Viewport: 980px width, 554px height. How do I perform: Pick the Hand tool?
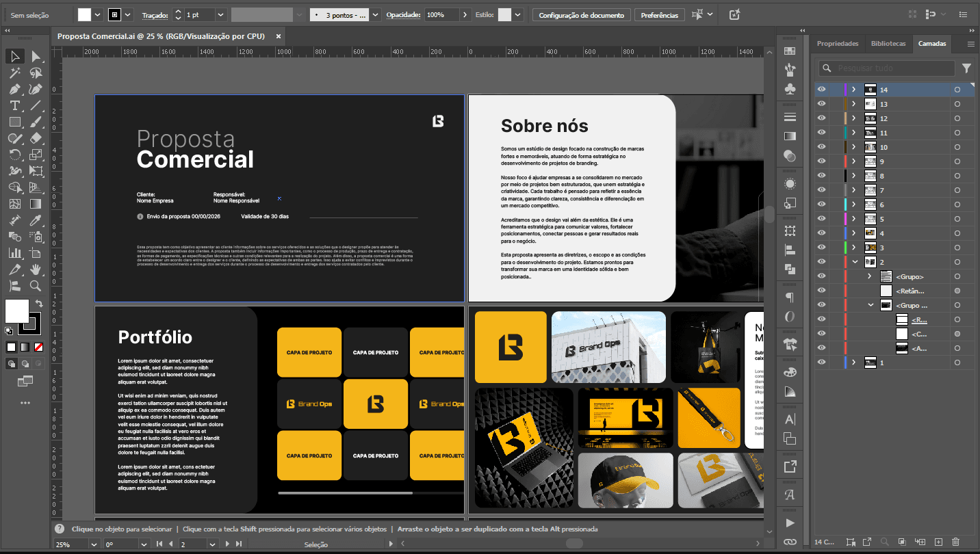click(36, 269)
